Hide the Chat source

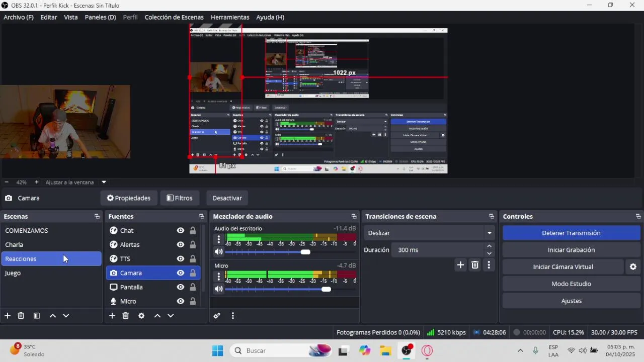(x=180, y=231)
